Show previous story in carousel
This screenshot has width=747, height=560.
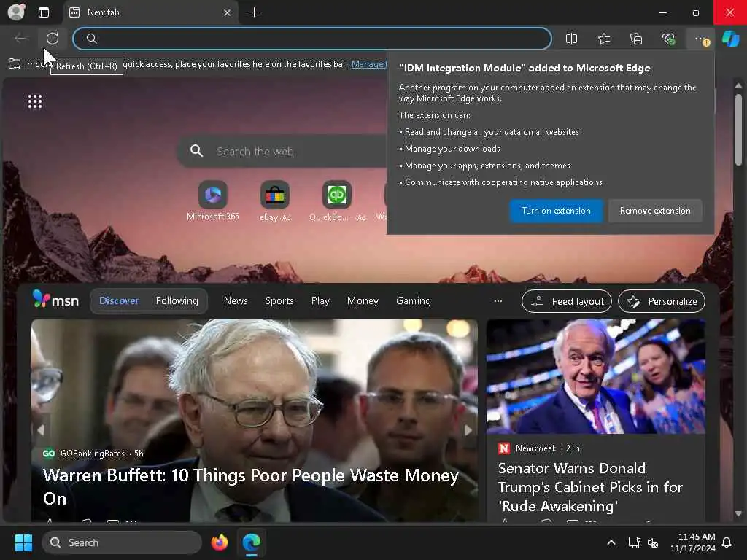(41, 430)
